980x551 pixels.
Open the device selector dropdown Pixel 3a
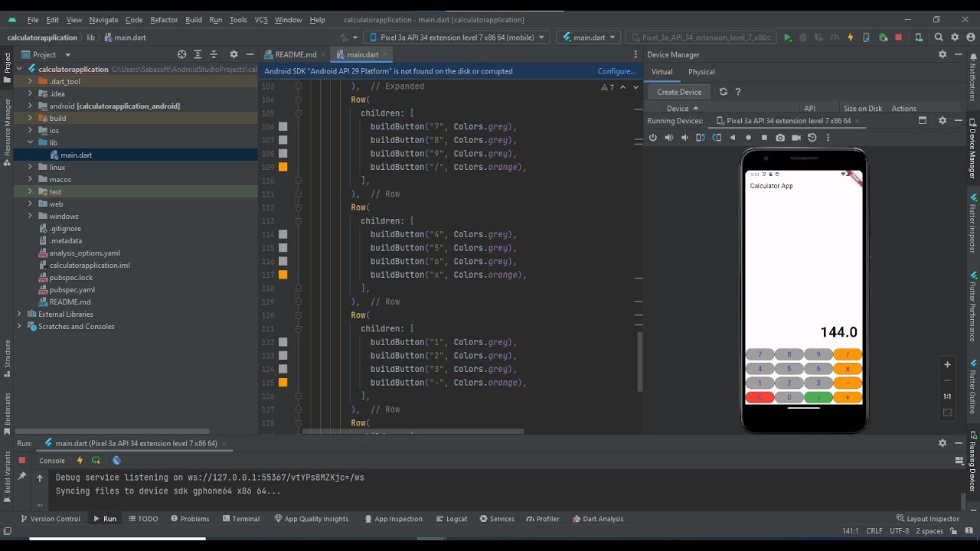[x=456, y=37]
